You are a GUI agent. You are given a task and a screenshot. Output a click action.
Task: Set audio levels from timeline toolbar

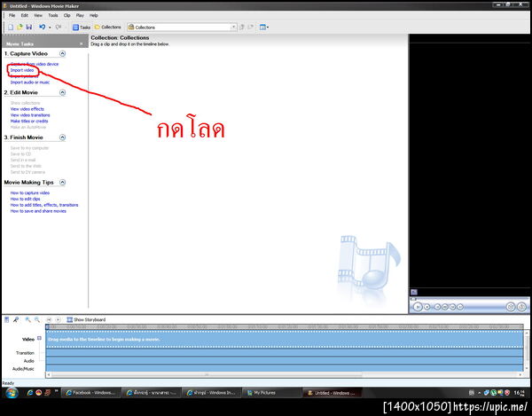(x=6, y=319)
